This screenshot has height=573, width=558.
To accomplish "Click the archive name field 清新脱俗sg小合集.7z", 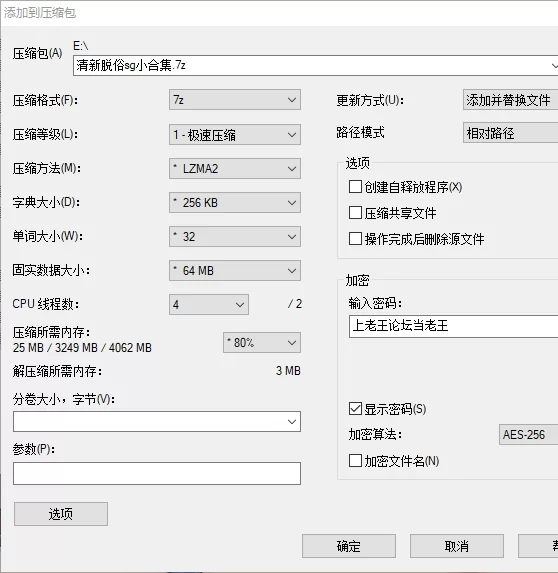I will (x=315, y=65).
